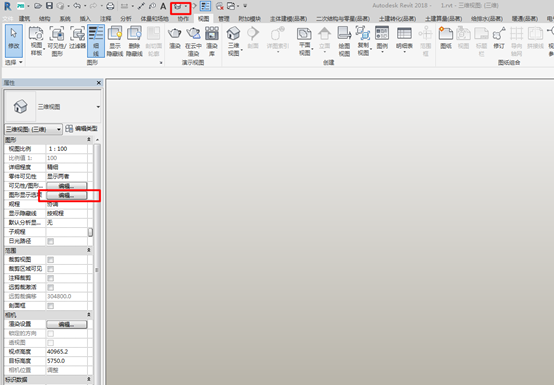Open the 3D view dropdown arrow in quick access toolbar

186,6
